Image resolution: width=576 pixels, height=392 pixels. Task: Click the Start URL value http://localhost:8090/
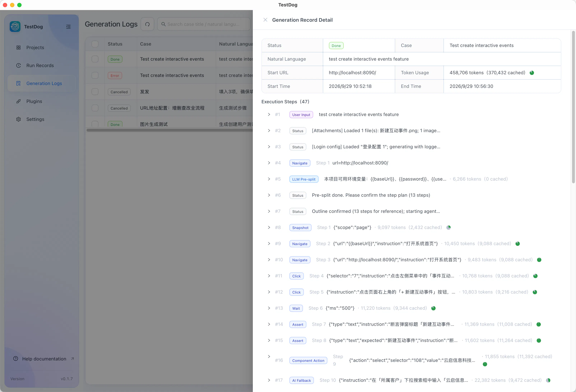coord(352,73)
